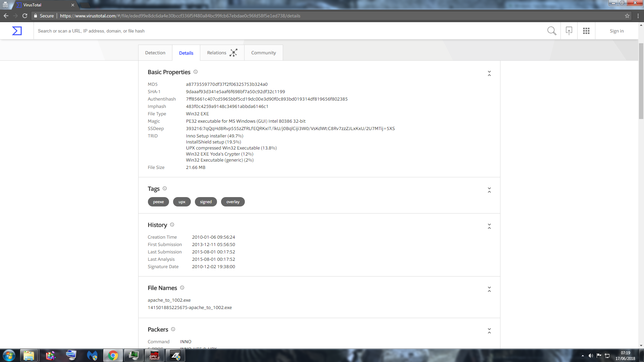Click the peexe tag
The image size is (644, 362).
tap(158, 202)
